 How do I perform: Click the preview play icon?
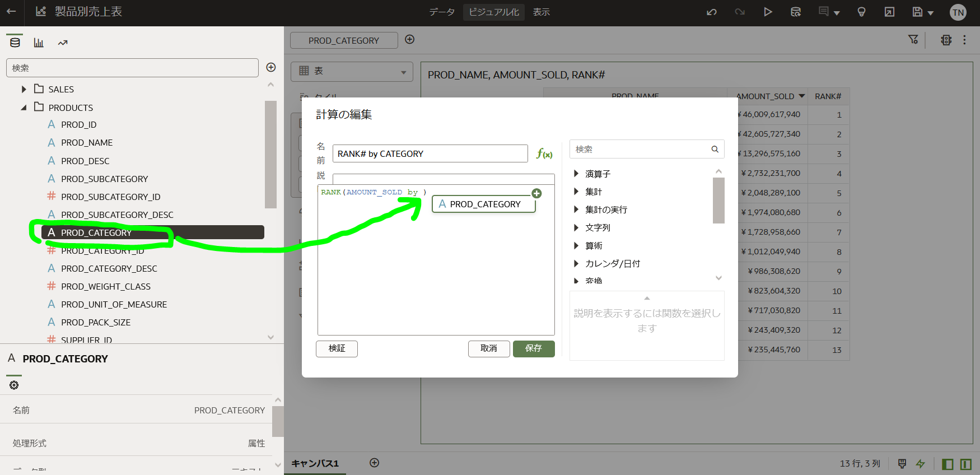[x=768, y=12]
